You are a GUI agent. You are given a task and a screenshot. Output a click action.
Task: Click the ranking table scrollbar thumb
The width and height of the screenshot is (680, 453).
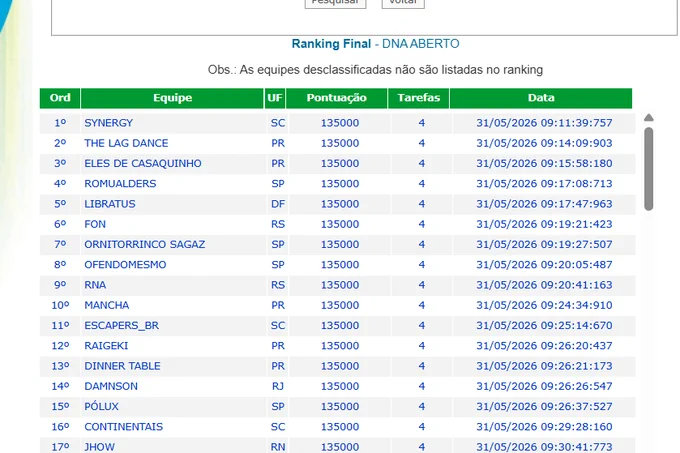tap(648, 169)
